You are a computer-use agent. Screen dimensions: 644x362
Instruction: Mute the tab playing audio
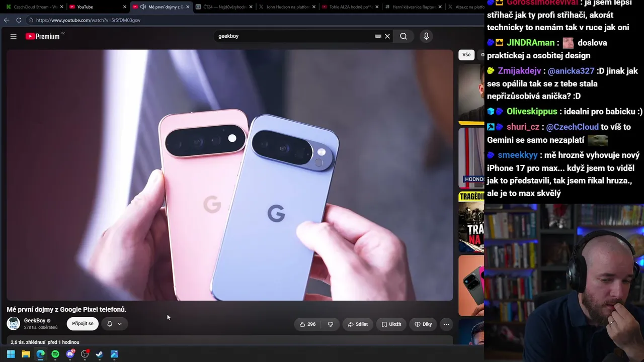[143, 7]
